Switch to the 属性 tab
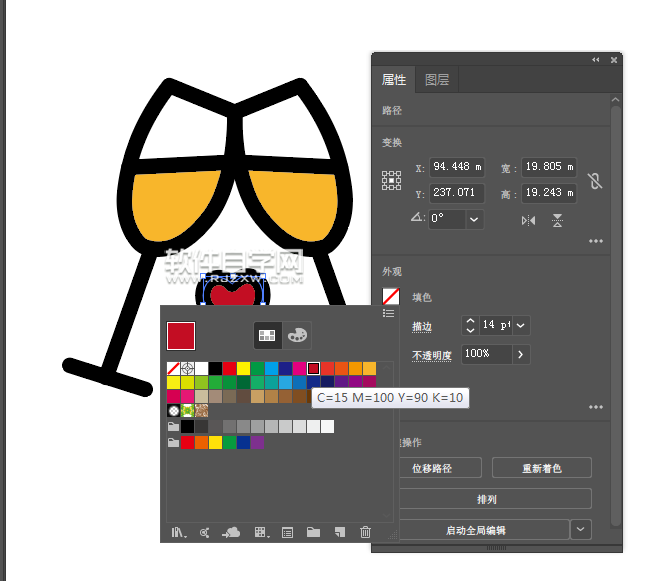Image resolution: width=662 pixels, height=581 pixels. [394, 79]
